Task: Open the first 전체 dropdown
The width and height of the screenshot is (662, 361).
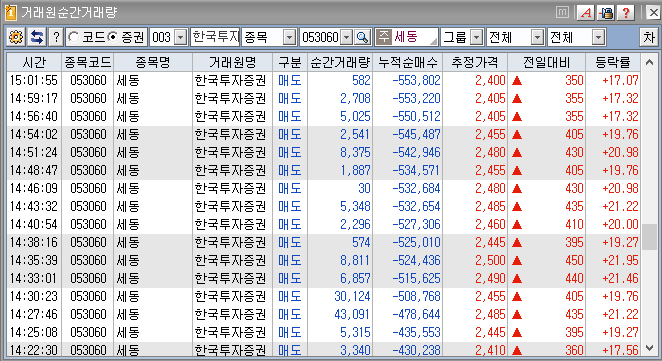Action: click(537, 38)
